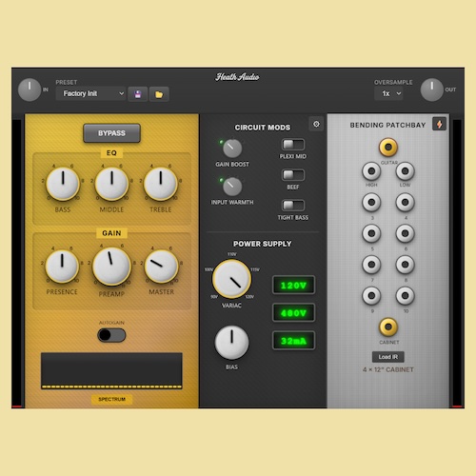Click the 480V display readout
This screenshot has height=476, width=476.
point(293,313)
